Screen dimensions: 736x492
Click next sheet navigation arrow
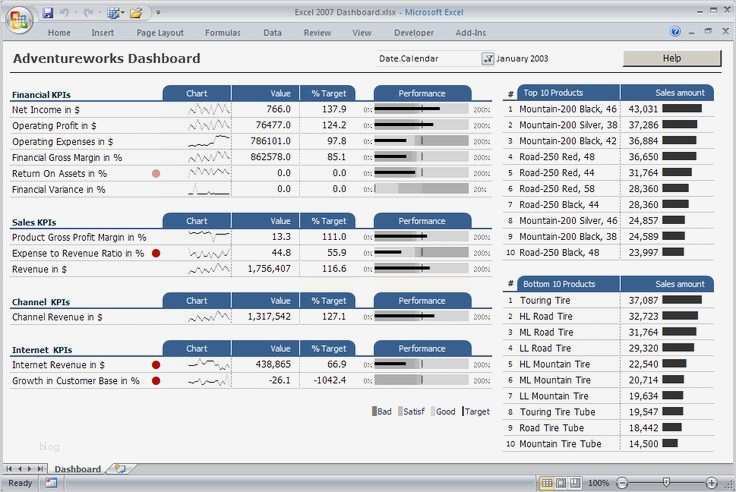pyautogui.click(x=30, y=469)
